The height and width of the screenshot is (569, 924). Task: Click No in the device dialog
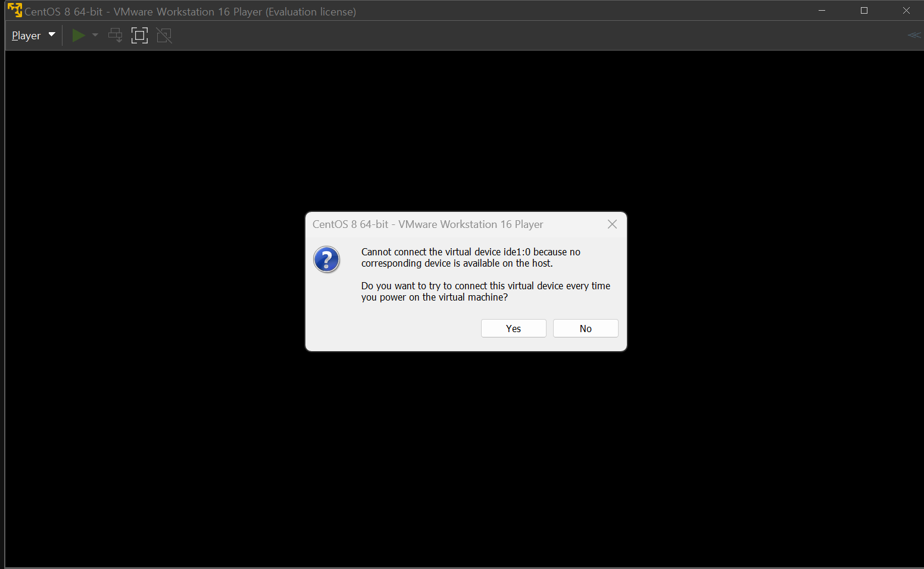(585, 329)
